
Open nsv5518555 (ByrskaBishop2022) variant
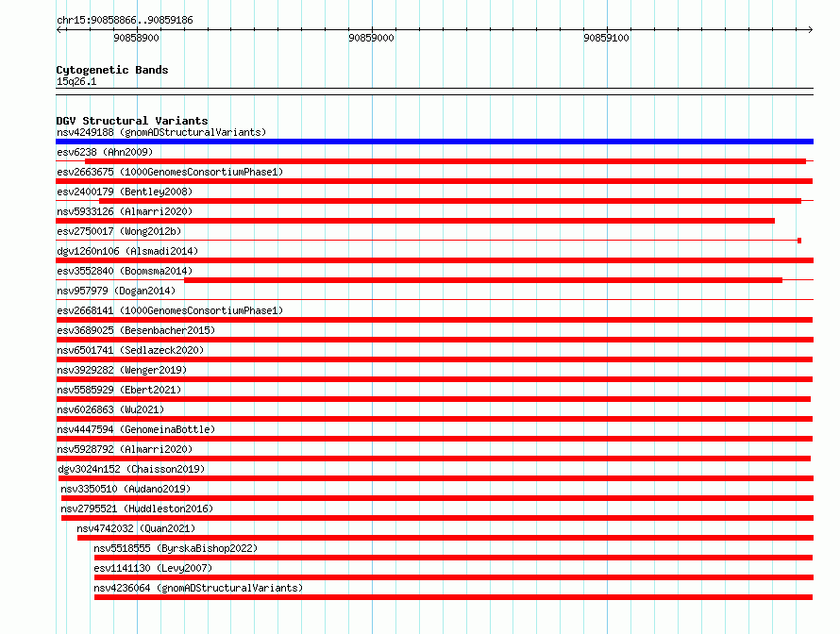(176, 548)
